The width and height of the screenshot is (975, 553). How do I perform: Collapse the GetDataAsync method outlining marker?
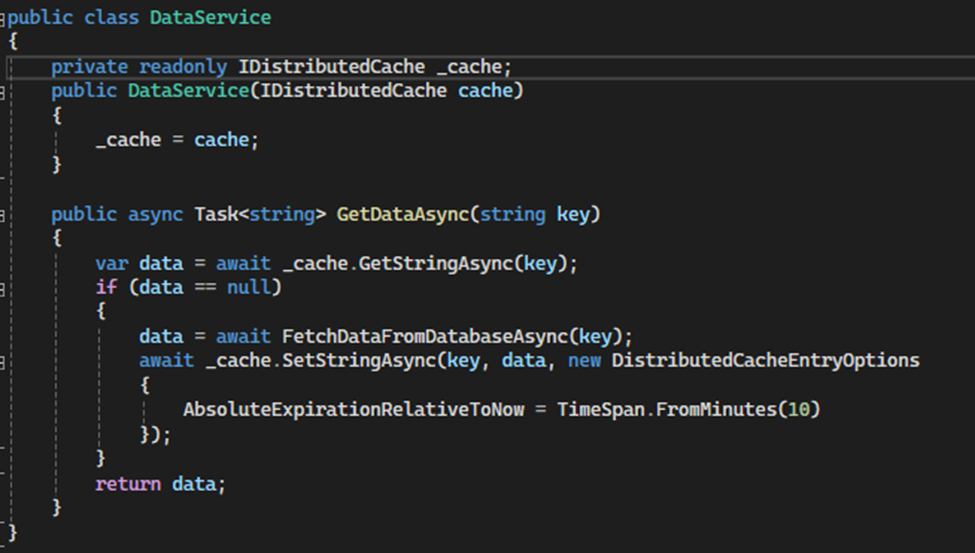2,216
